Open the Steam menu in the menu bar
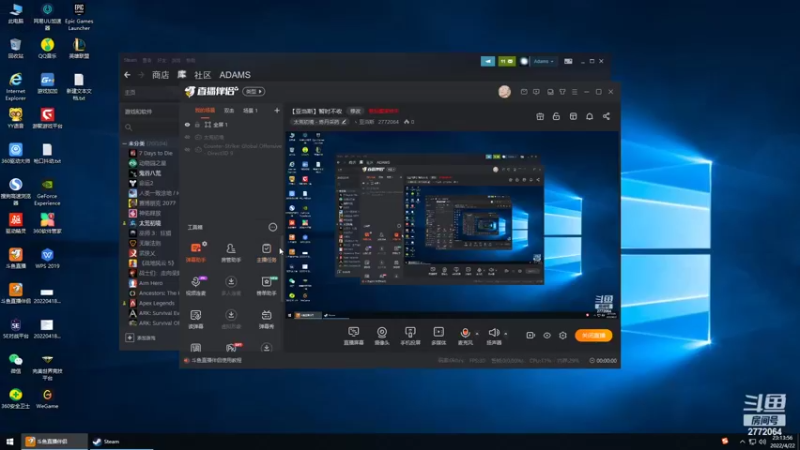This screenshot has height=450, width=800. [x=130, y=60]
